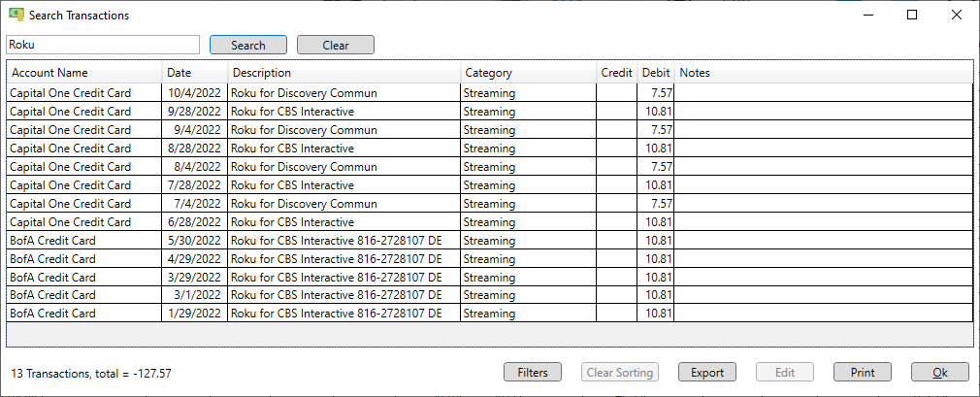The image size is (980, 397).
Task: Select the 5/30/2022 BofA Credit Card row
Action: (x=490, y=240)
